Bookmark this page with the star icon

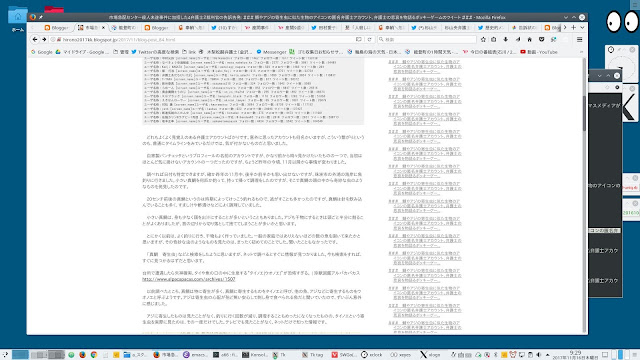483,40
